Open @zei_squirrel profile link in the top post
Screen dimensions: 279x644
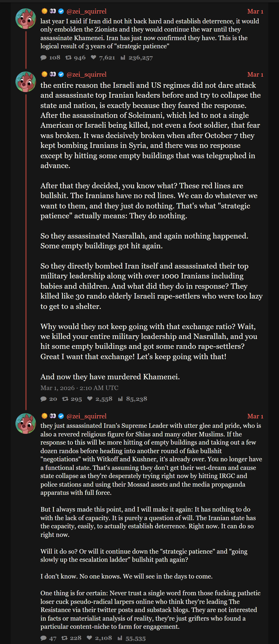coord(86,11)
